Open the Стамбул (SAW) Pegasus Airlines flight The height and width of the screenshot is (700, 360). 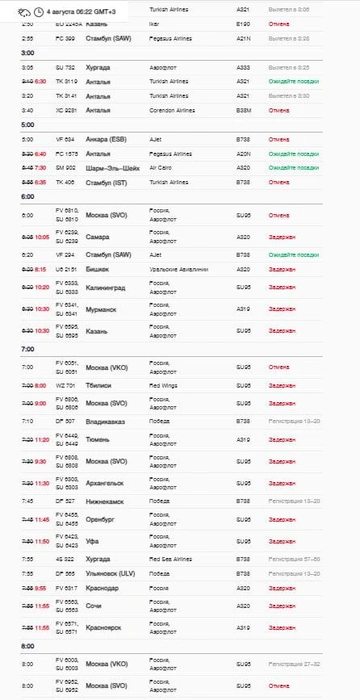172,39
